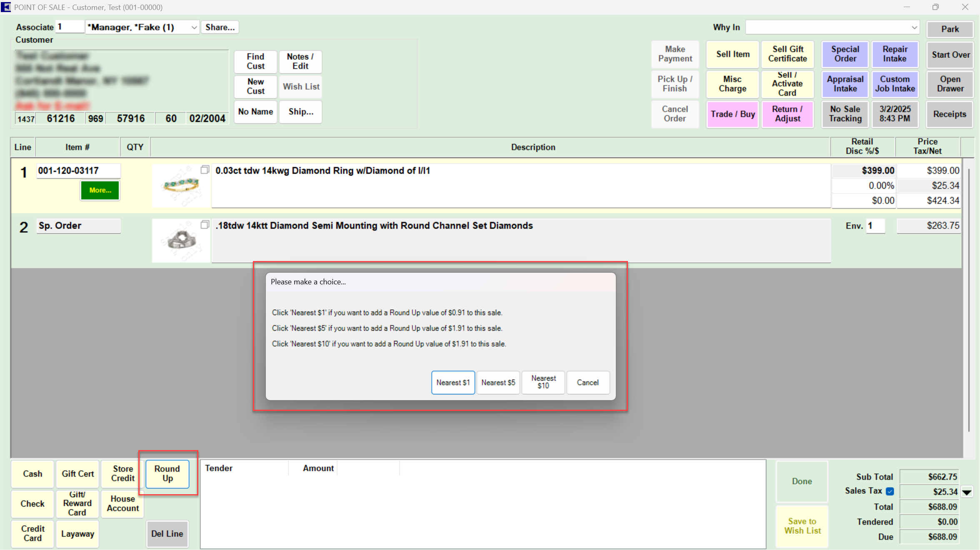Expand the sales tax arrow dropdown
Viewport: 980px width, 550px height.
point(967,492)
